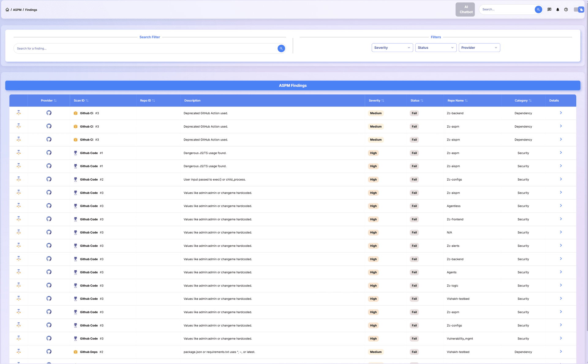Open the messages chat icon
The image size is (588, 364).
(x=549, y=9)
